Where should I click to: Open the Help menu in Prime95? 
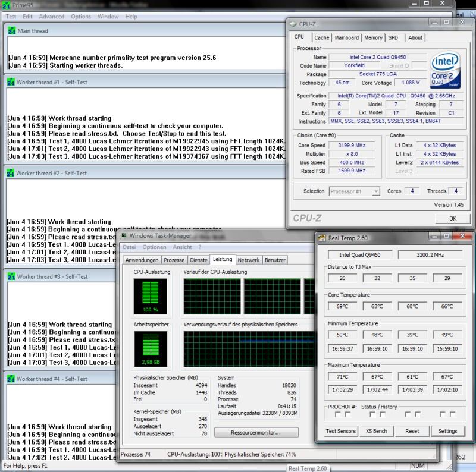point(131,17)
